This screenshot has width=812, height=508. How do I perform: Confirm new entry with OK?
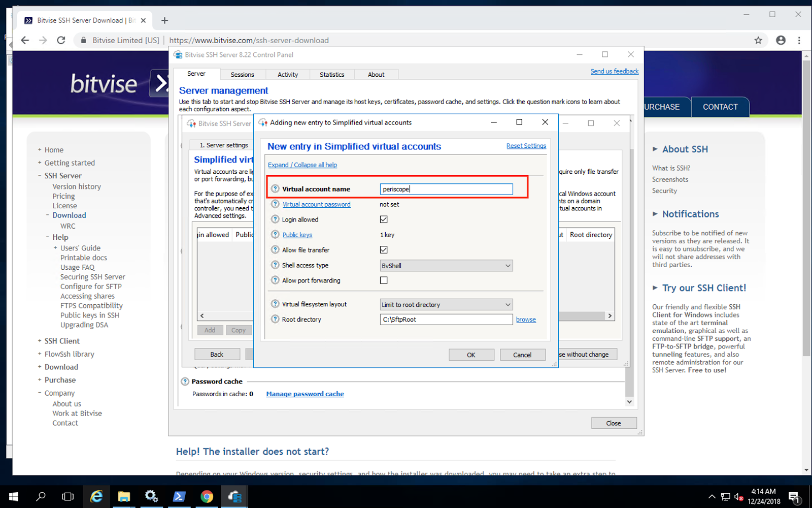tap(471, 355)
